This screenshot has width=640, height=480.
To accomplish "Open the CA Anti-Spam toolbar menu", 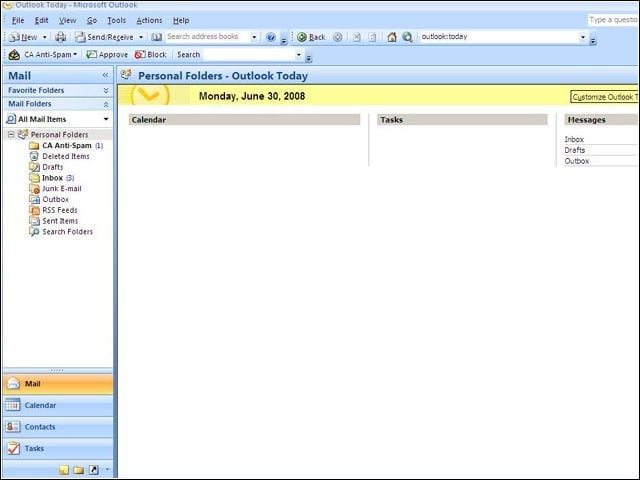I will click(51, 55).
